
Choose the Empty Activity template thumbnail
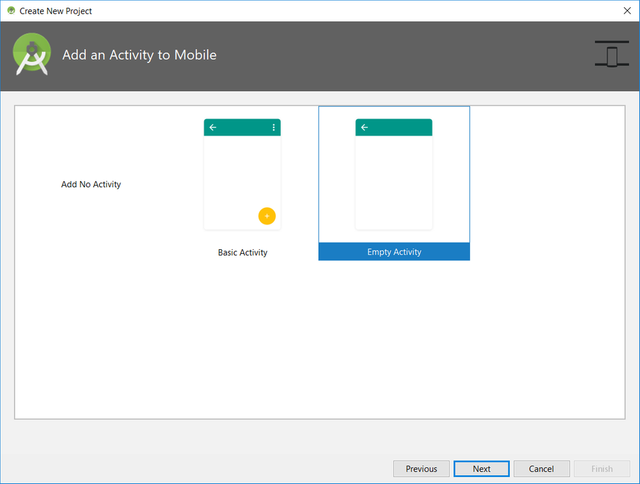pyautogui.click(x=394, y=175)
